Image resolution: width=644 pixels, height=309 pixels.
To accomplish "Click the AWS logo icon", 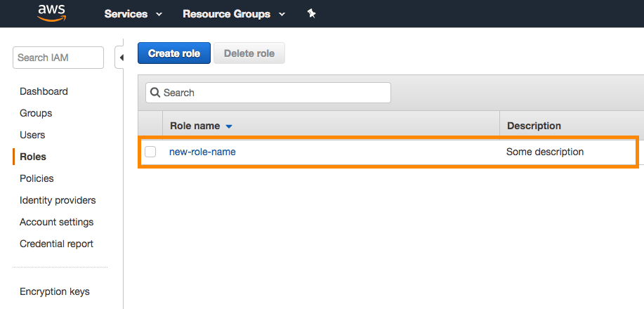I will 52,13.
